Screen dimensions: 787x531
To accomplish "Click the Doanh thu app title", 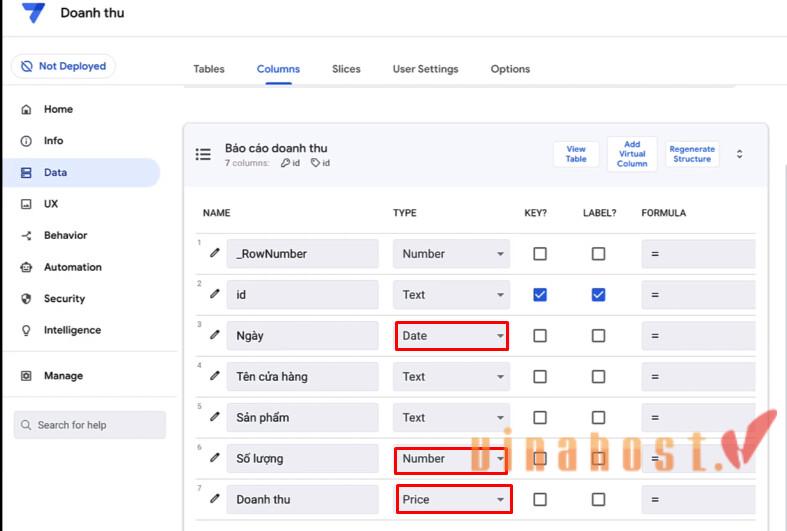I will tap(92, 13).
